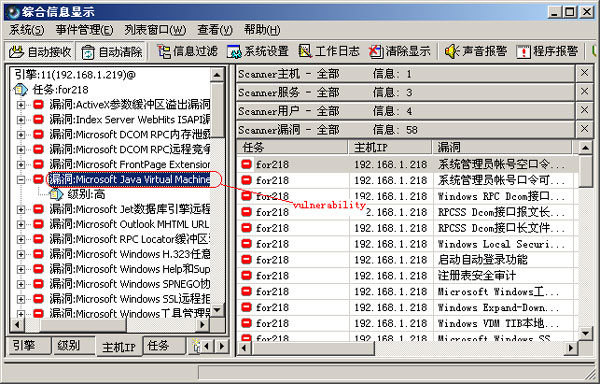Open the 系统(S) menu

click(26, 30)
